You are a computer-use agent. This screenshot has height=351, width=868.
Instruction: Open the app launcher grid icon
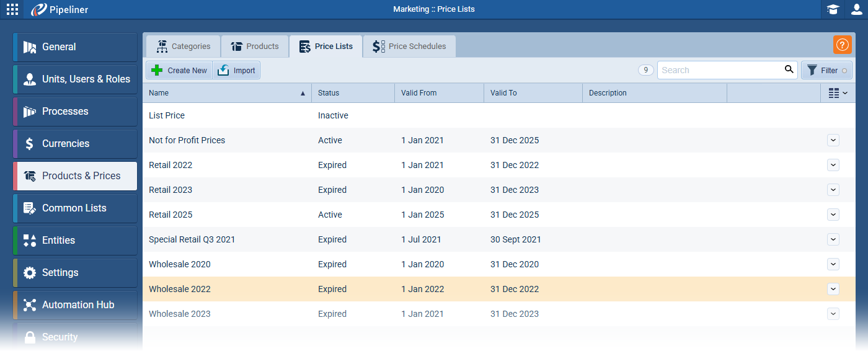[12, 9]
